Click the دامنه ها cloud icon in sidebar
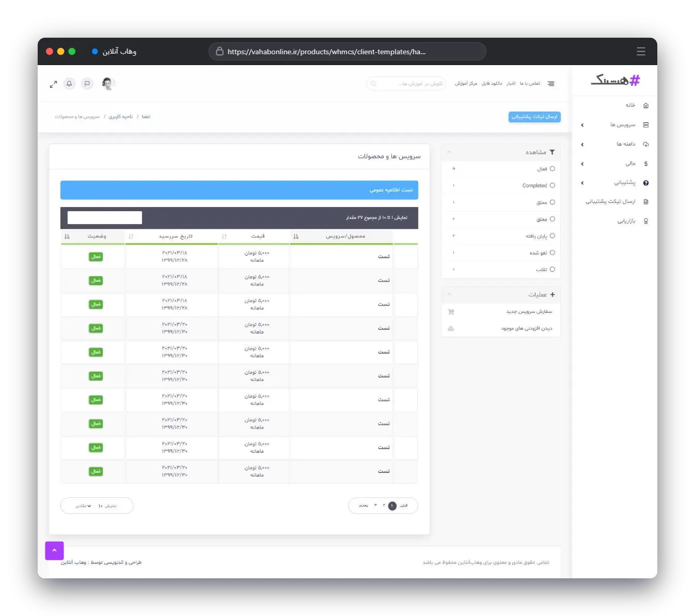This screenshot has height=616, width=695. click(x=645, y=144)
